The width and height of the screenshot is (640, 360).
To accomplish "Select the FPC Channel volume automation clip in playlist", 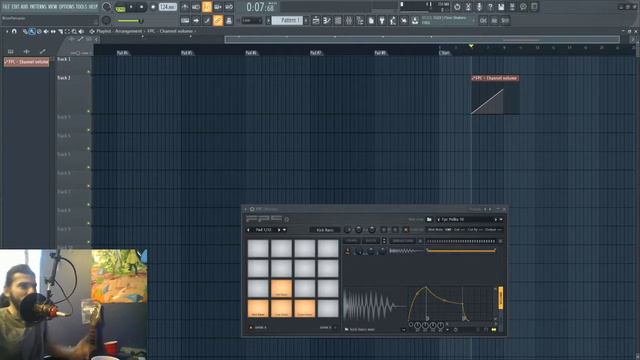I will point(495,95).
